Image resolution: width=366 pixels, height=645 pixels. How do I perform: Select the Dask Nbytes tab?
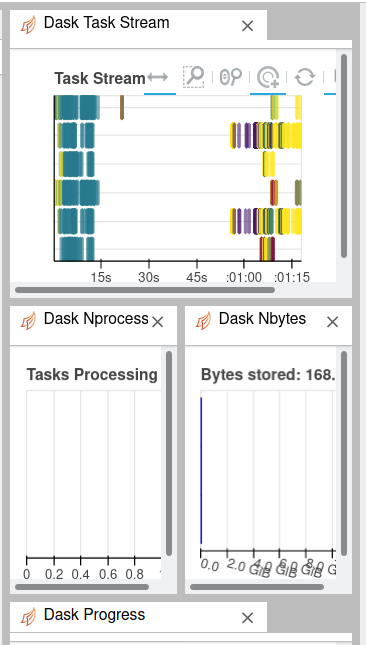click(x=262, y=319)
